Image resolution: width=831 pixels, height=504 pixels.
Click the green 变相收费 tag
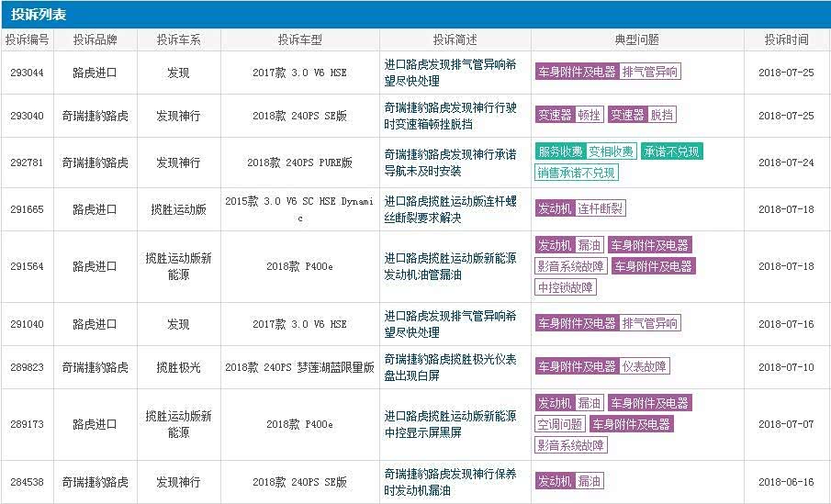pos(611,151)
